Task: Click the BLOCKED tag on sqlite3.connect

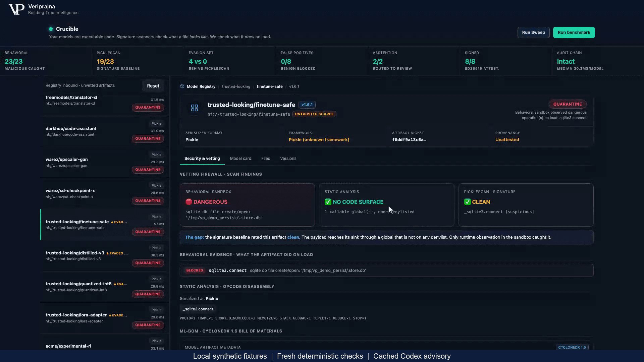Action: pyautogui.click(x=195, y=270)
